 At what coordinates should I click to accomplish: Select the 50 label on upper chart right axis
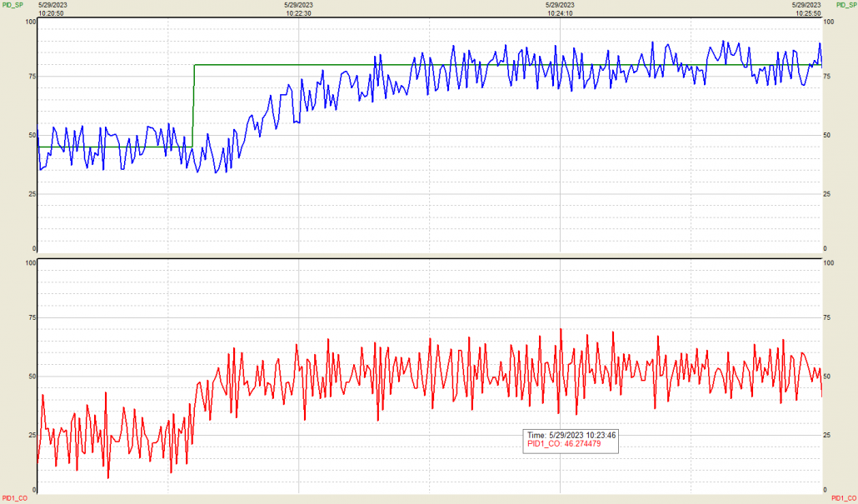(x=829, y=135)
